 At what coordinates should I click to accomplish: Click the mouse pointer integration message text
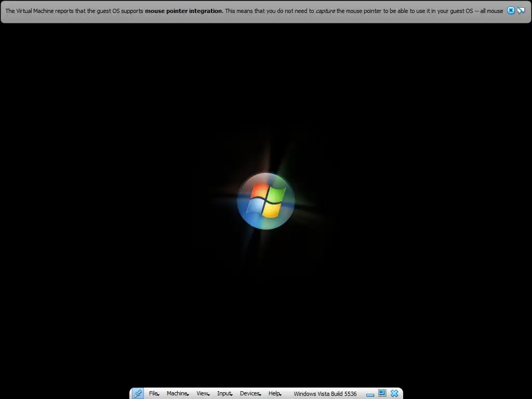coord(254,11)
